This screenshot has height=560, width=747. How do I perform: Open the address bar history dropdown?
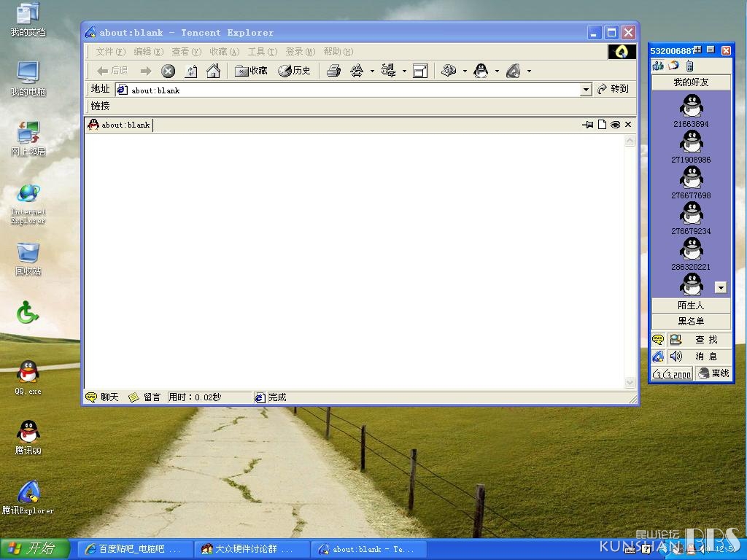pyautogui.click(x=586, y=90)
